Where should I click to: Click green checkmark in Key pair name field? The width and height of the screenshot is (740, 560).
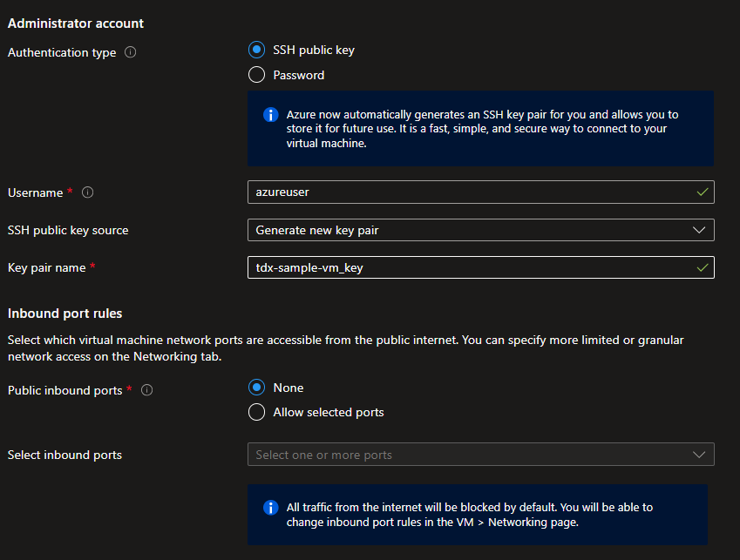click(703, 267)
